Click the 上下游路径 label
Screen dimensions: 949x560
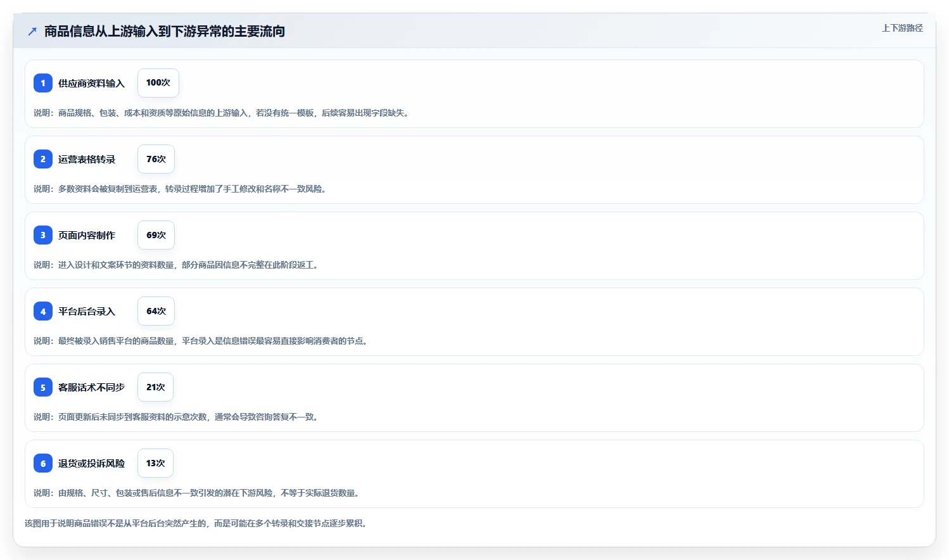902,28
